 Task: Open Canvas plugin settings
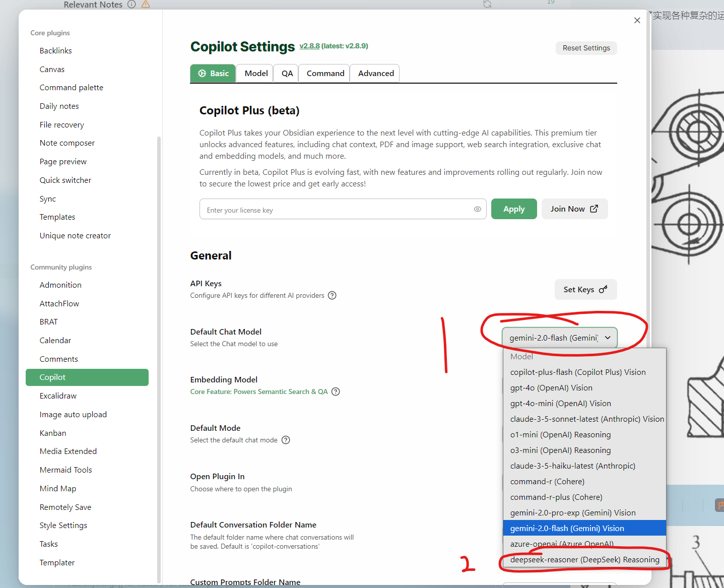(87, 70)
